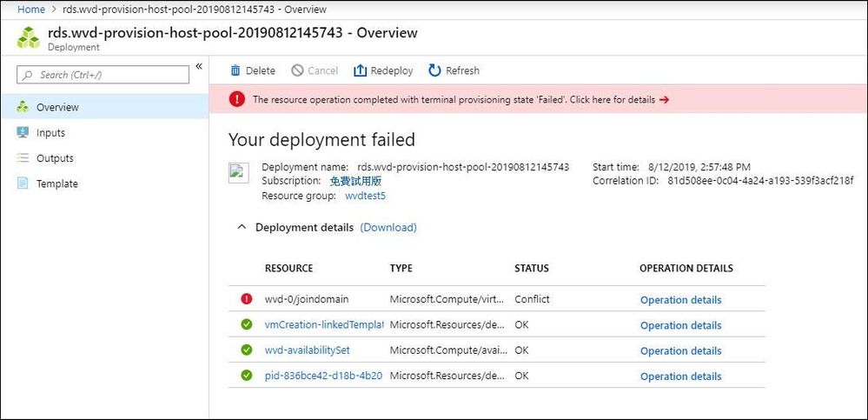Open pid-836bce42-d18b-4b20 resource link
868x420 pixels.
pyautogui.click(x=324, y=376)
